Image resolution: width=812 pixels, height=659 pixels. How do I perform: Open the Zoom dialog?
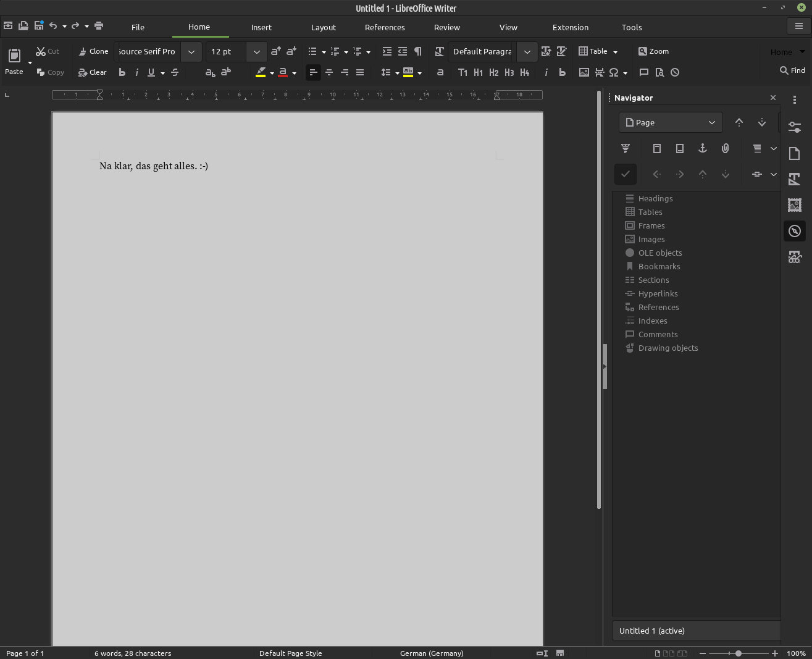[x=653, y=51]
